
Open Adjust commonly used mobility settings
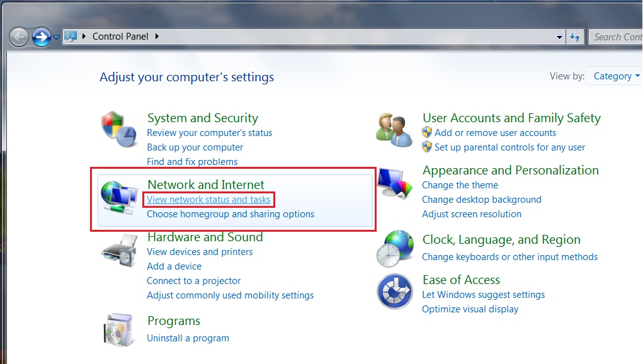(x=230, y=295)
